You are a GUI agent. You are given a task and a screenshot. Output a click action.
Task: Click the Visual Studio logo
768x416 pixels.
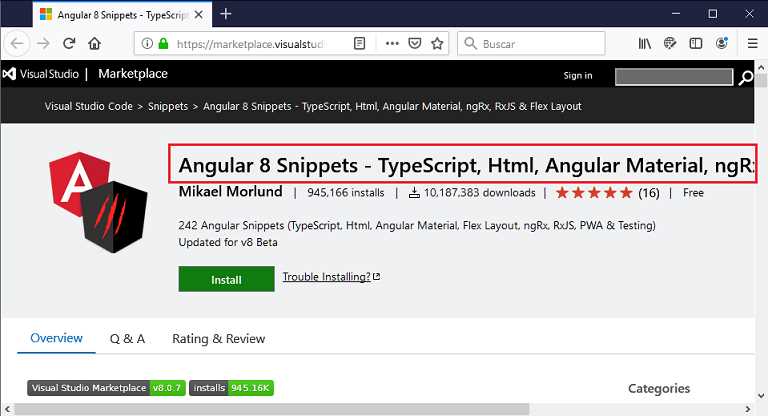pos(41,74)
